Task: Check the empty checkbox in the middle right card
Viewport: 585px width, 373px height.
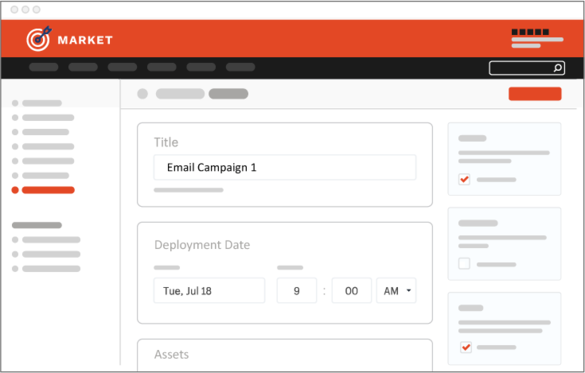Action: [x=464, y=264]
